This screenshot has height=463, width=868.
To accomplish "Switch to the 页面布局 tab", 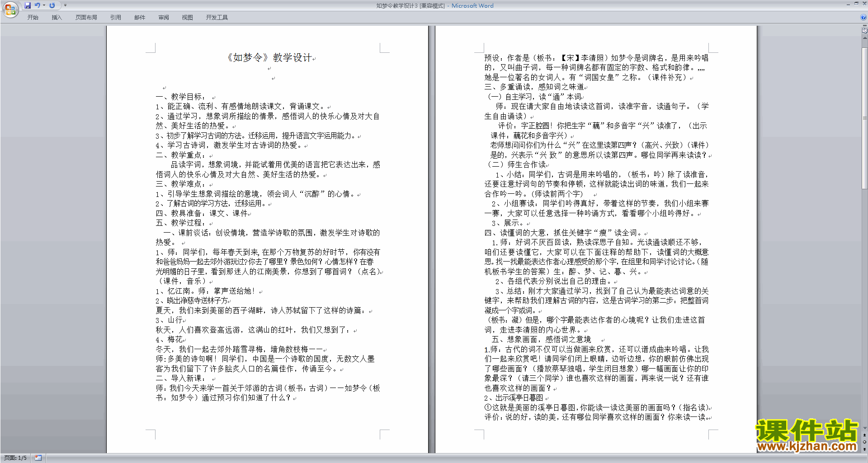I will [86, 18].
